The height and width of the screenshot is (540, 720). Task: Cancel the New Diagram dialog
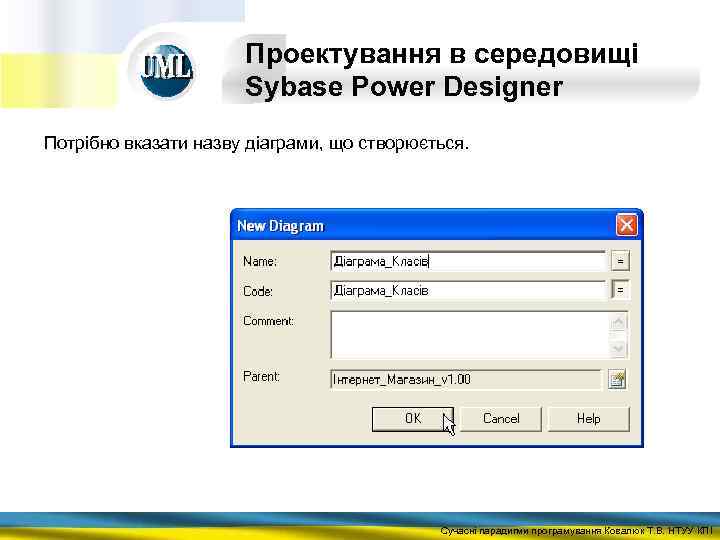click(501, 419)
